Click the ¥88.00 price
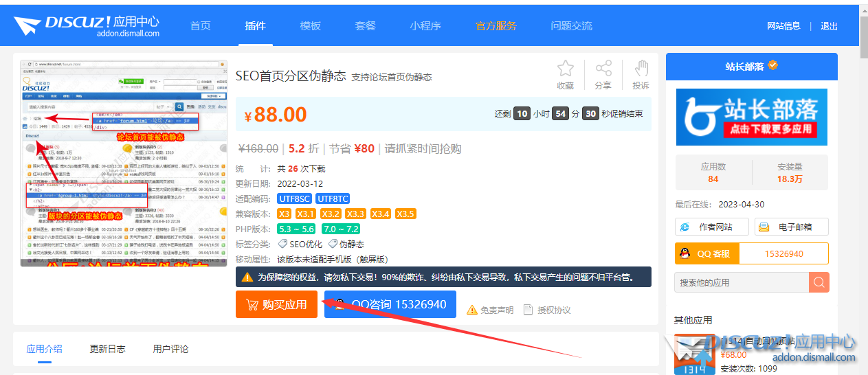Viewport: 868px width, 375px height. point(276,114)
